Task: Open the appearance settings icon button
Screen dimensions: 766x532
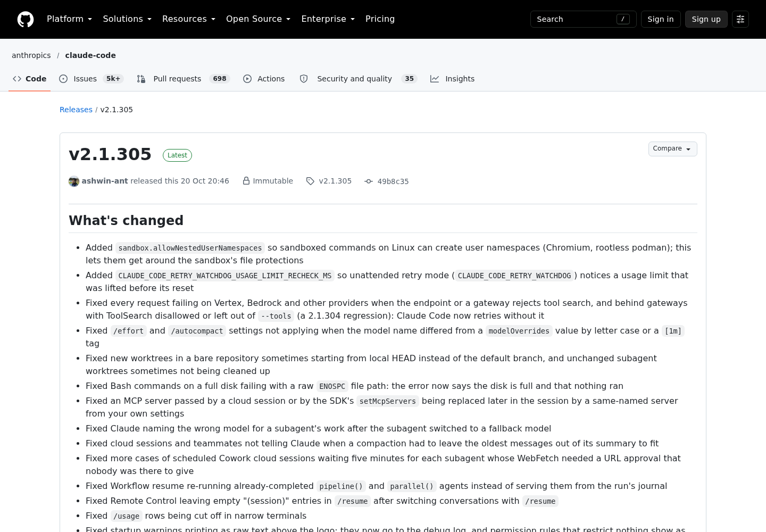Action: (740, 19)
